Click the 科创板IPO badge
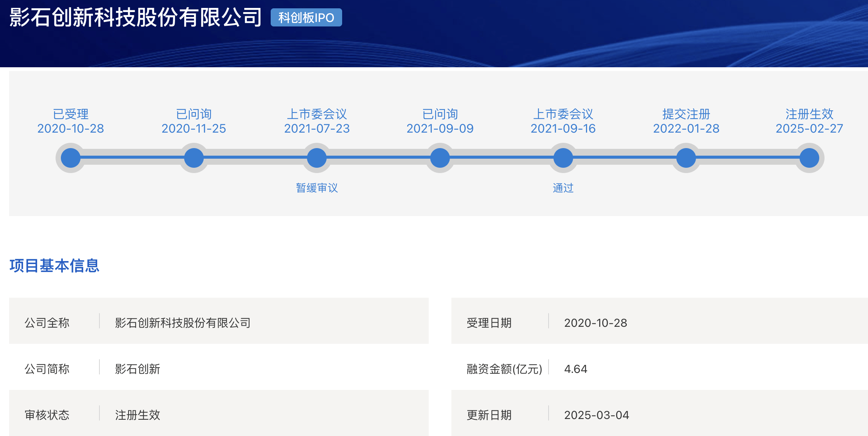This screenshot has width=868, height=436. tap(306, 17)
